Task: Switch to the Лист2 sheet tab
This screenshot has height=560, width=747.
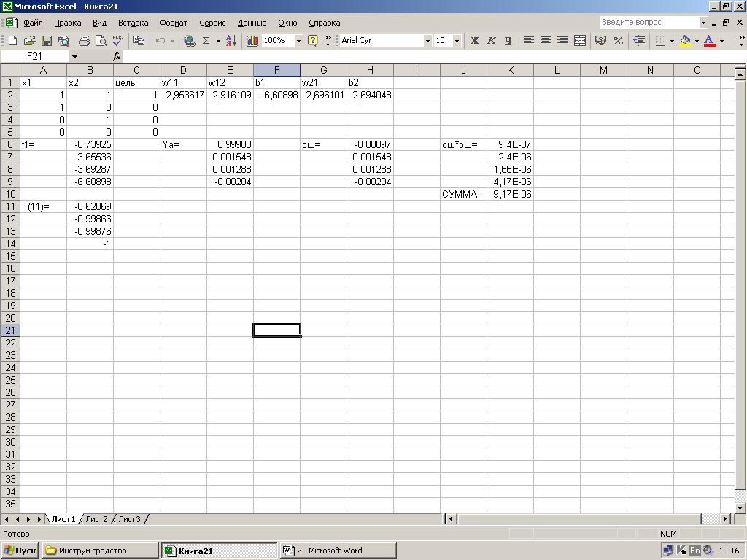Action: (97, 519)
